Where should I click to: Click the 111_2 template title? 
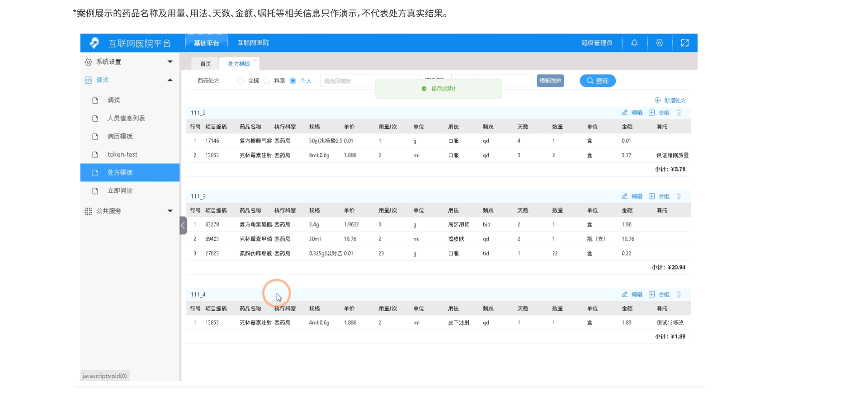(198, 113)
